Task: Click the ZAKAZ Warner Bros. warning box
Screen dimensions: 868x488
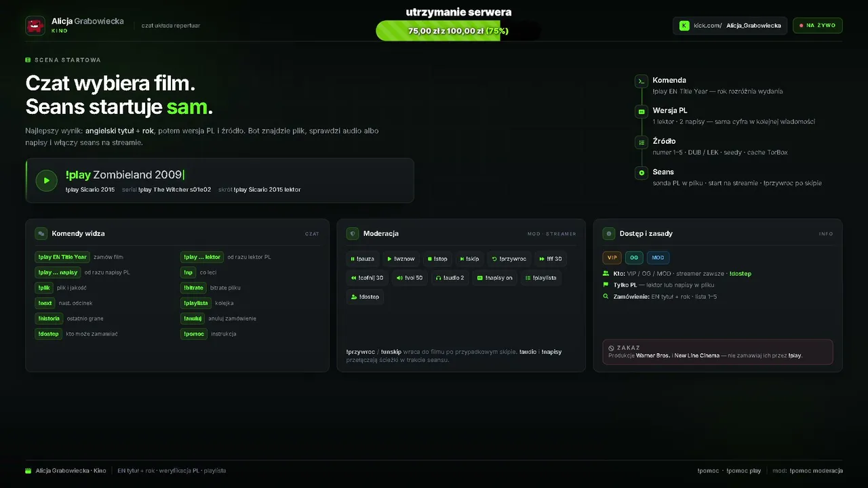Action: pyautogui.click(x=717, y=352)
